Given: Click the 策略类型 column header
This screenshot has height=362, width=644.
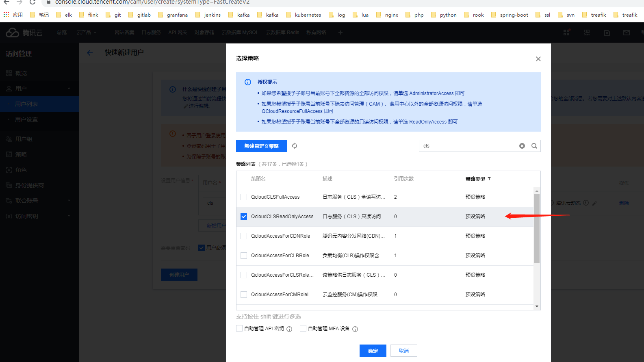Looking at the screenshot, I should pyautogui.click(x=475, y=179).
